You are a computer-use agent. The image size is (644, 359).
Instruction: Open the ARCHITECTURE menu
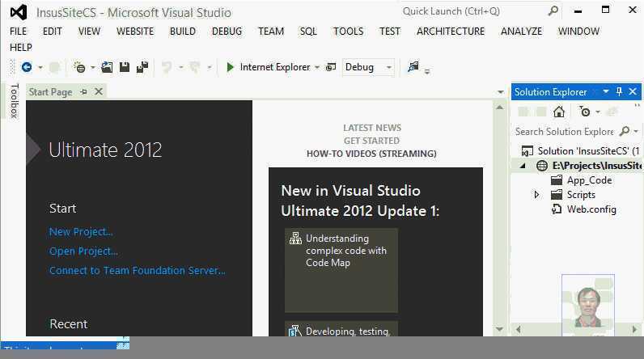pyautogui.click(x=451, y=32)
